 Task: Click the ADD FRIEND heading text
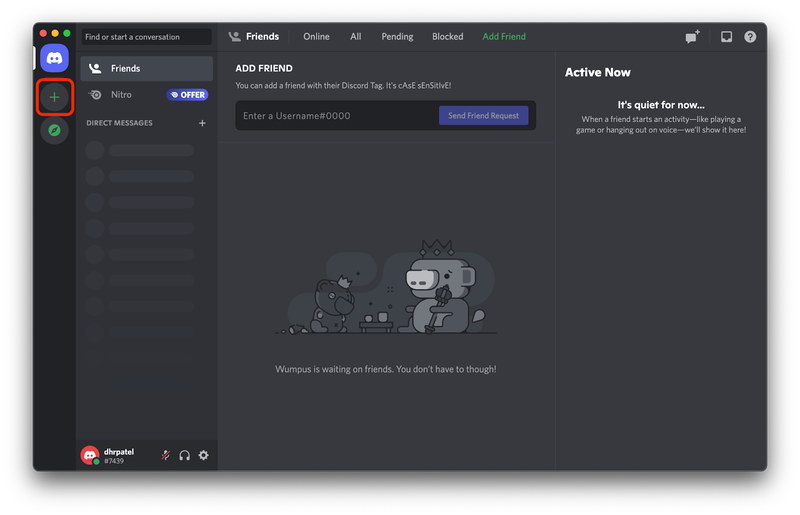(x=264, y=68)
